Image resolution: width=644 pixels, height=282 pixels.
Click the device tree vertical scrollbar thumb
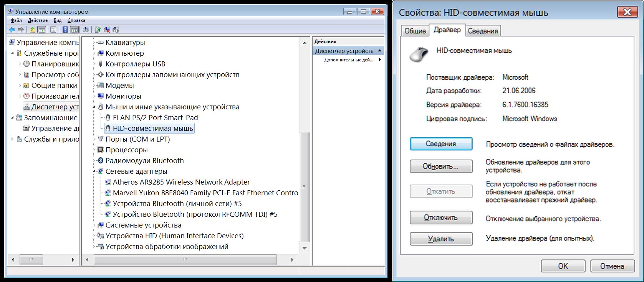(304, 187)
